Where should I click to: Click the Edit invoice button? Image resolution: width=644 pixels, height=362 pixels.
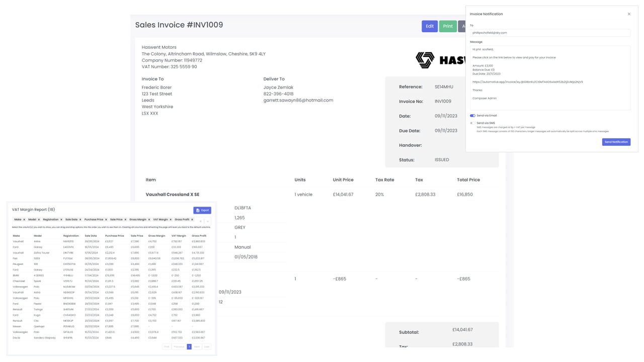[429, 26]
